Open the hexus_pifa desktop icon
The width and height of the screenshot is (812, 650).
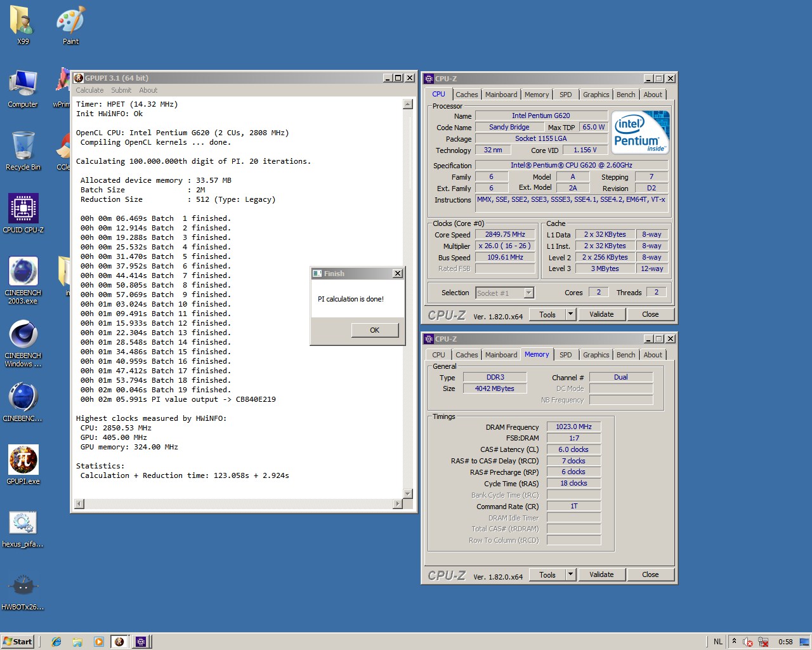click(23, 528)
